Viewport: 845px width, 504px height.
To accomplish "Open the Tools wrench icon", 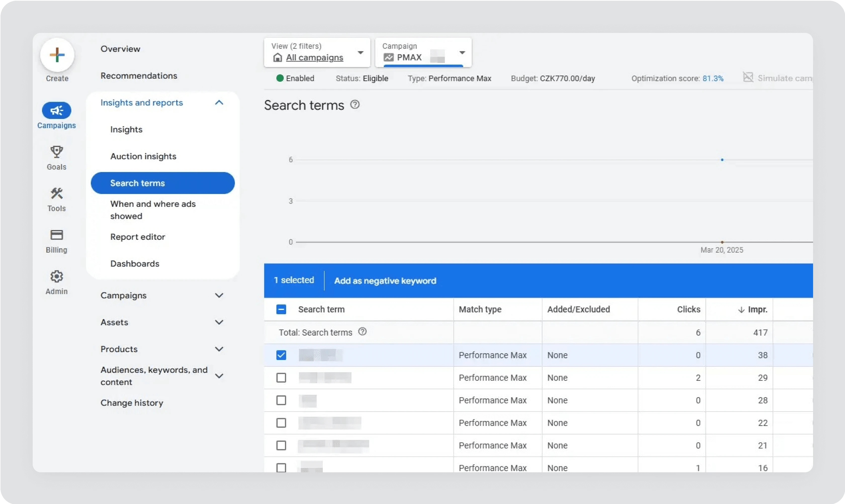I will coord(56,194).
